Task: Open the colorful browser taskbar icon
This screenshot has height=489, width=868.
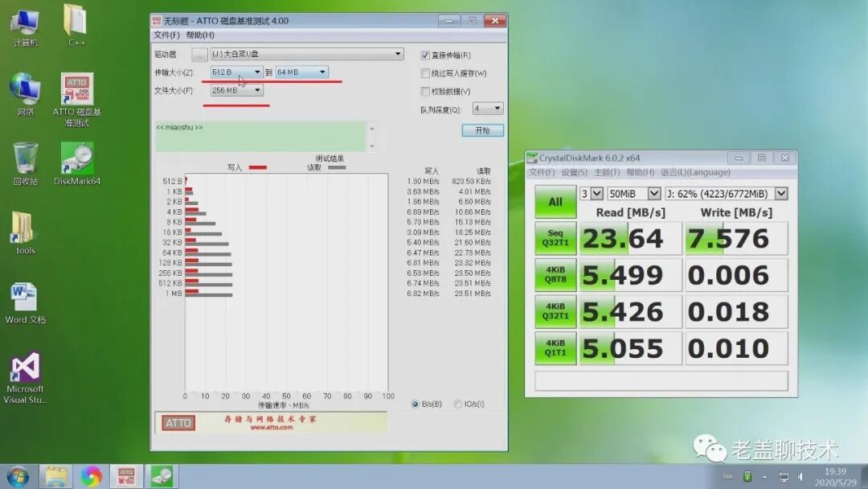Action: (92, 476)
